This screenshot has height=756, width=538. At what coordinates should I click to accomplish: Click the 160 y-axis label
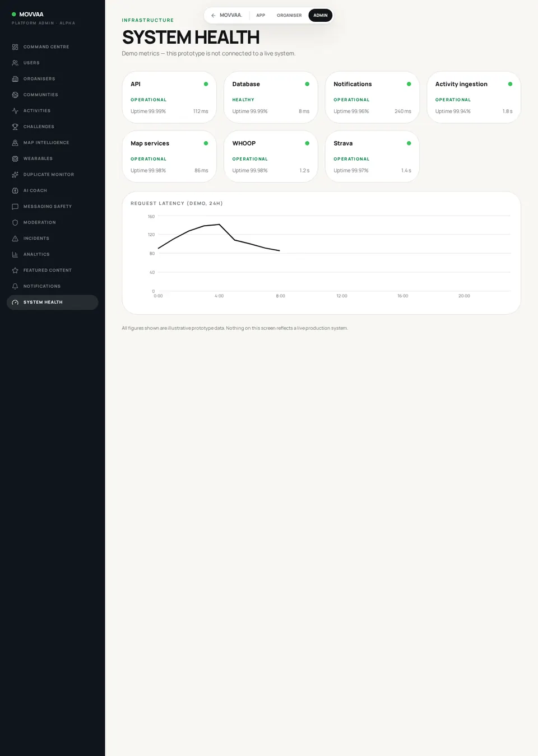click(151, 216)
